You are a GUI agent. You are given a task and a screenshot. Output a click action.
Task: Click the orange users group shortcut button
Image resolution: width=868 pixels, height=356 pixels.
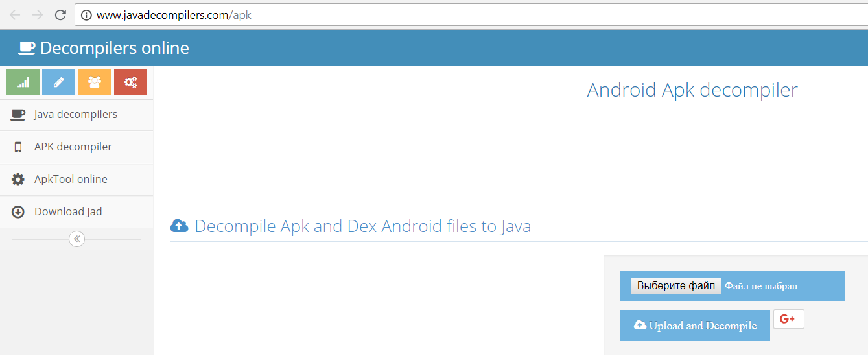click(95, 82)
